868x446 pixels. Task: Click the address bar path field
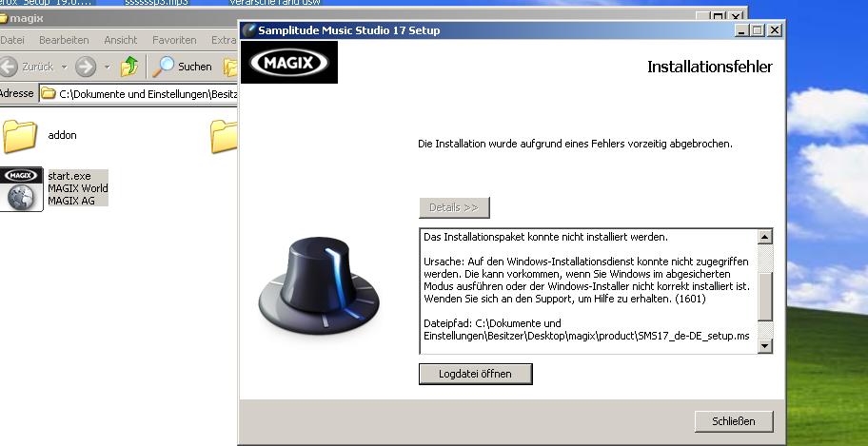[138, 93]
